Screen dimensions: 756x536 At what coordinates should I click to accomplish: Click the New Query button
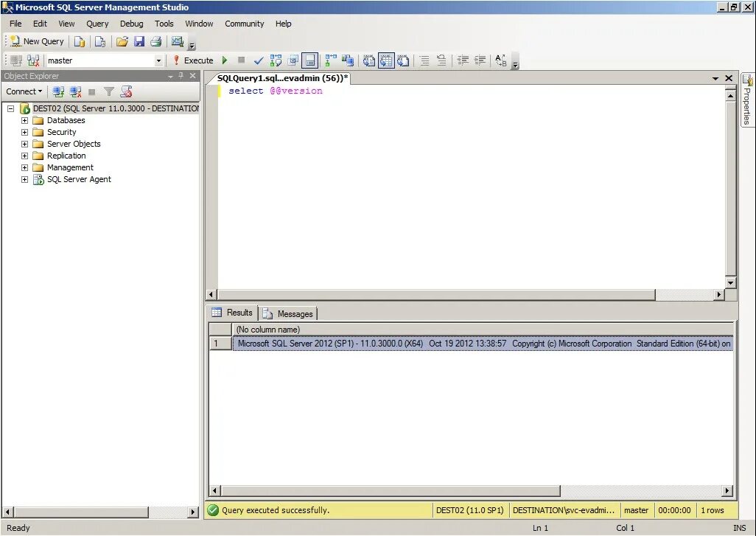pyautogui.click(x=37, y=41)
